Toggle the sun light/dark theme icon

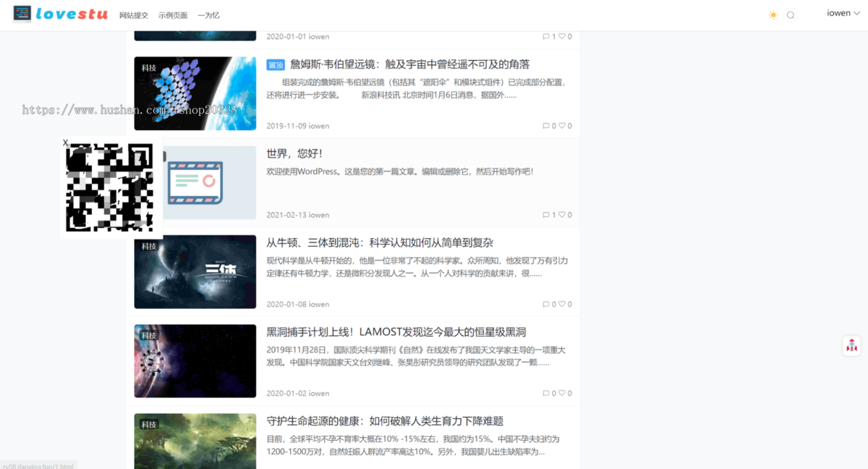(773, 14)
